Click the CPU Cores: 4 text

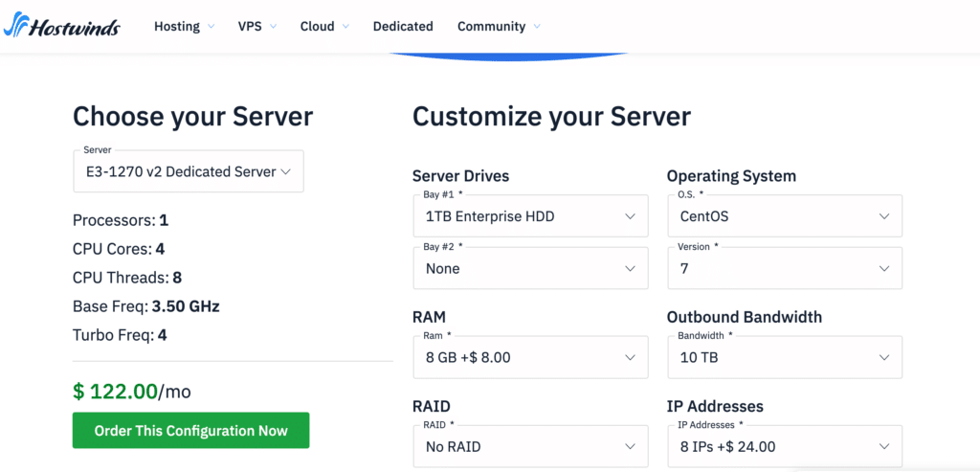(119, 249)
